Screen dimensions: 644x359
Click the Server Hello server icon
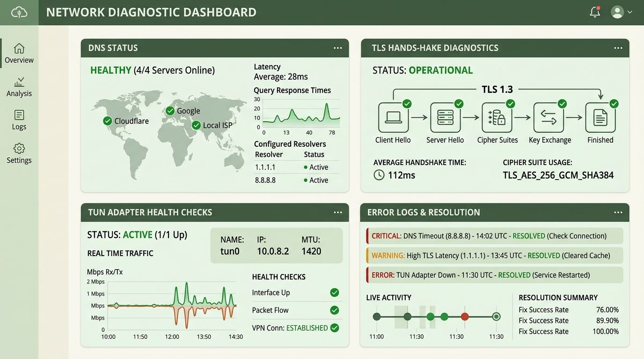point(445,117)
